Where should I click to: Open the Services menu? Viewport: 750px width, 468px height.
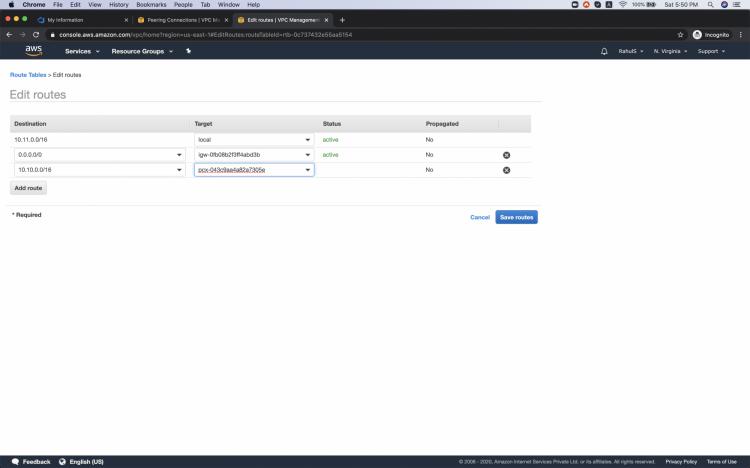point(82,51)
